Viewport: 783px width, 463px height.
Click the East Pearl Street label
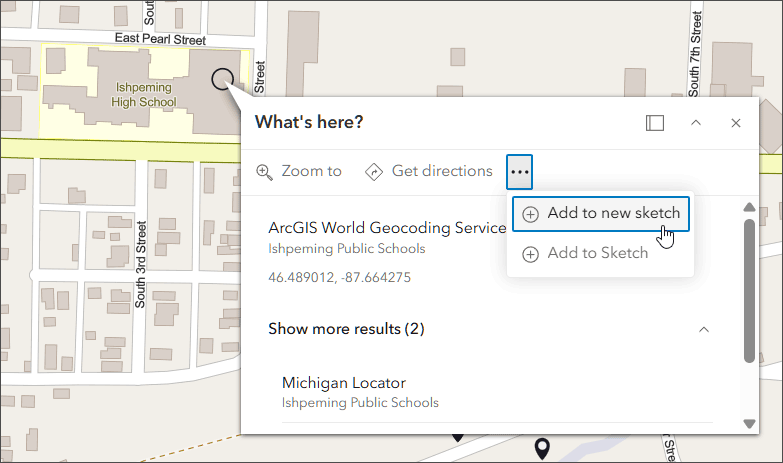(x=160, y=40)
